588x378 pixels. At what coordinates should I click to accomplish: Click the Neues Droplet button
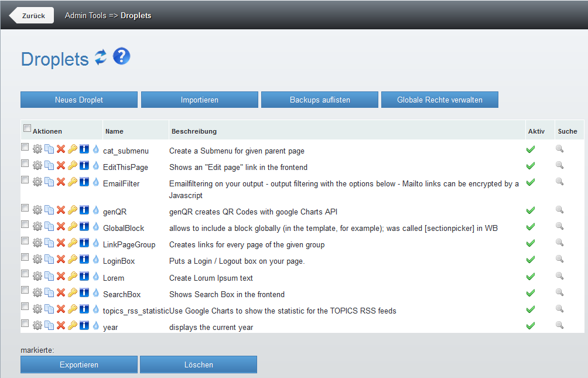79,100
